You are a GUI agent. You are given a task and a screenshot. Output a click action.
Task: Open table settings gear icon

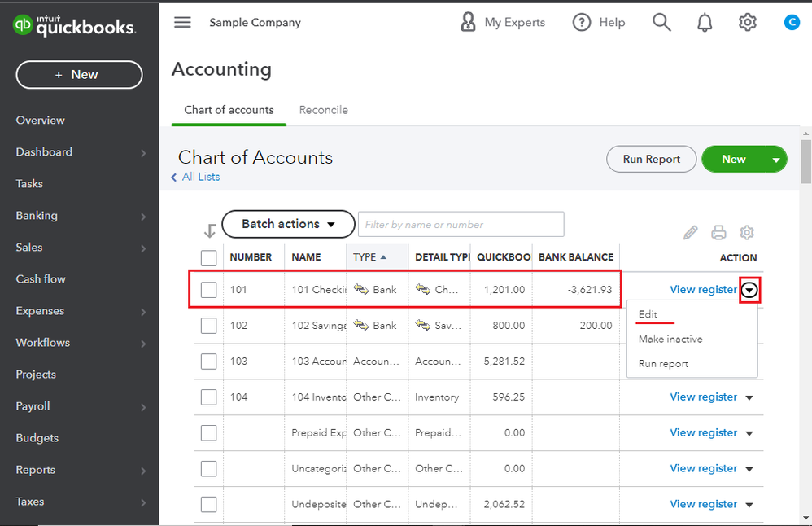pyautogui.click(x=746, y=233)
